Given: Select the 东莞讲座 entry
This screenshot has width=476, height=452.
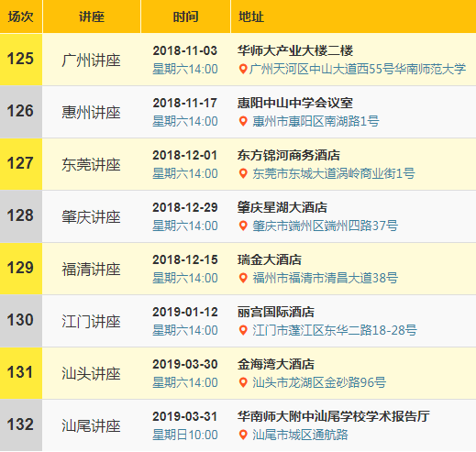Looking at the screenshot, I should click(x=91, y=165).
